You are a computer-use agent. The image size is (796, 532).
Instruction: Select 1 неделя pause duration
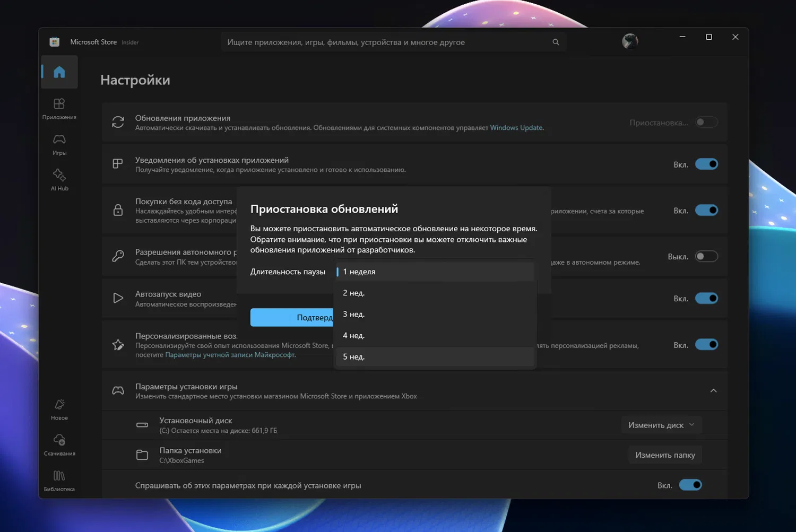(x=435, y=272)
